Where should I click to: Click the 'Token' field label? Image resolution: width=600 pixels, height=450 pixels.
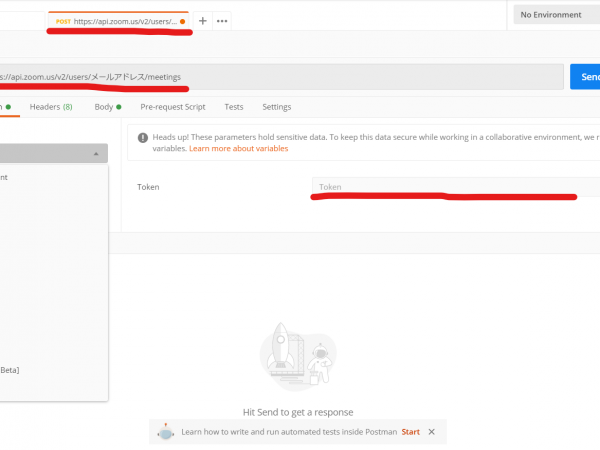(148, 187)
